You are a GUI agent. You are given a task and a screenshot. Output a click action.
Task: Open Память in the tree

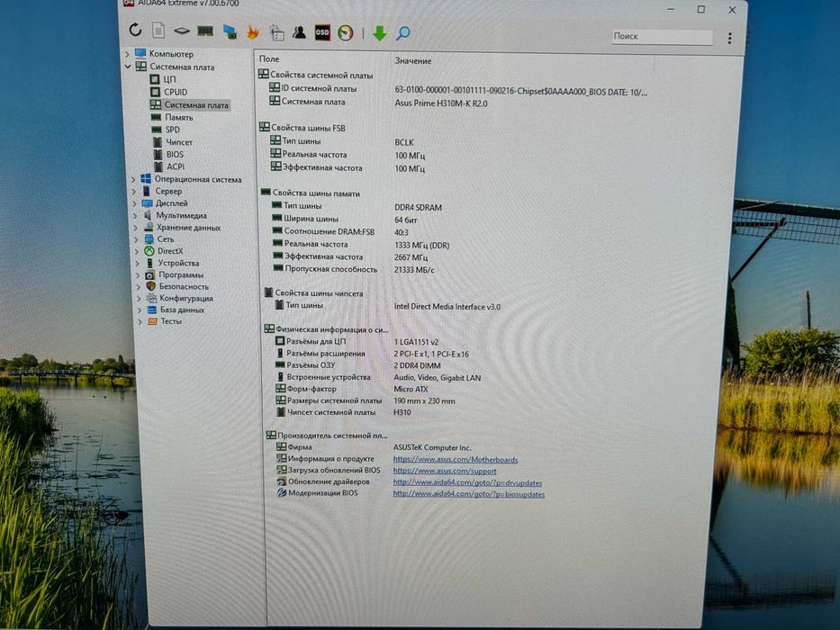[x=179, y=117]
